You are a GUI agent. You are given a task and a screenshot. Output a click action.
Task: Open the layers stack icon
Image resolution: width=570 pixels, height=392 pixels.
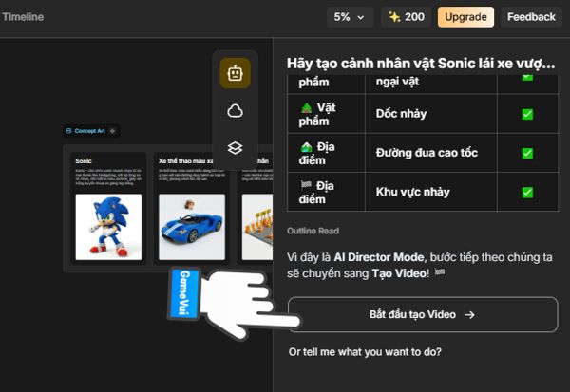235,148
